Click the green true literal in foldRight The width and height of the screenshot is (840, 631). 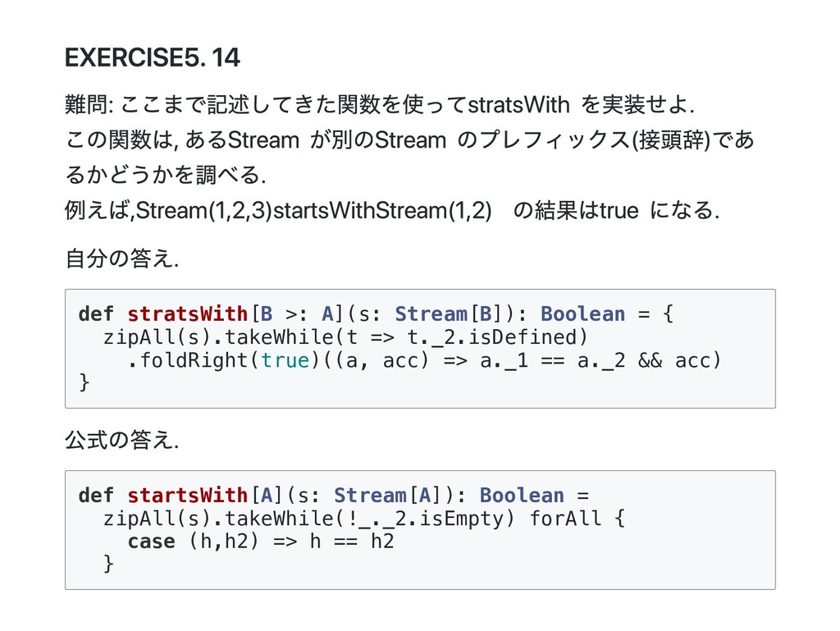coord(284,359)
